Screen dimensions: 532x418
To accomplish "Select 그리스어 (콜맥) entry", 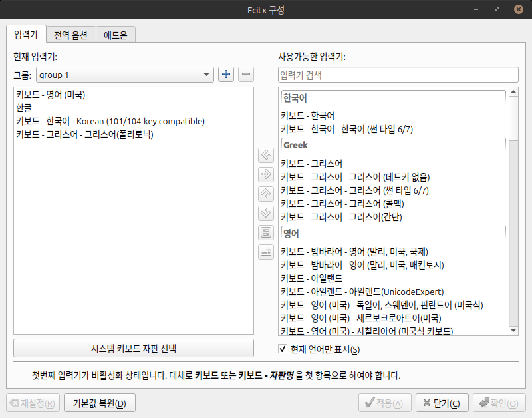I will point(394,204).
